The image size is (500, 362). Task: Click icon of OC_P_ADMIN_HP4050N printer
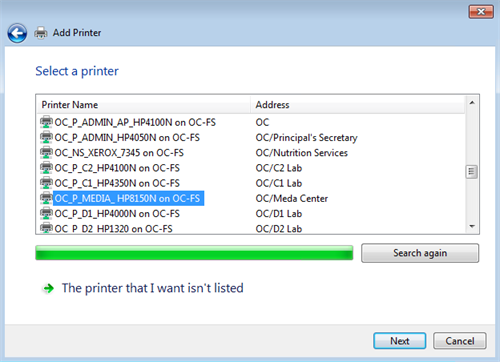46,137
